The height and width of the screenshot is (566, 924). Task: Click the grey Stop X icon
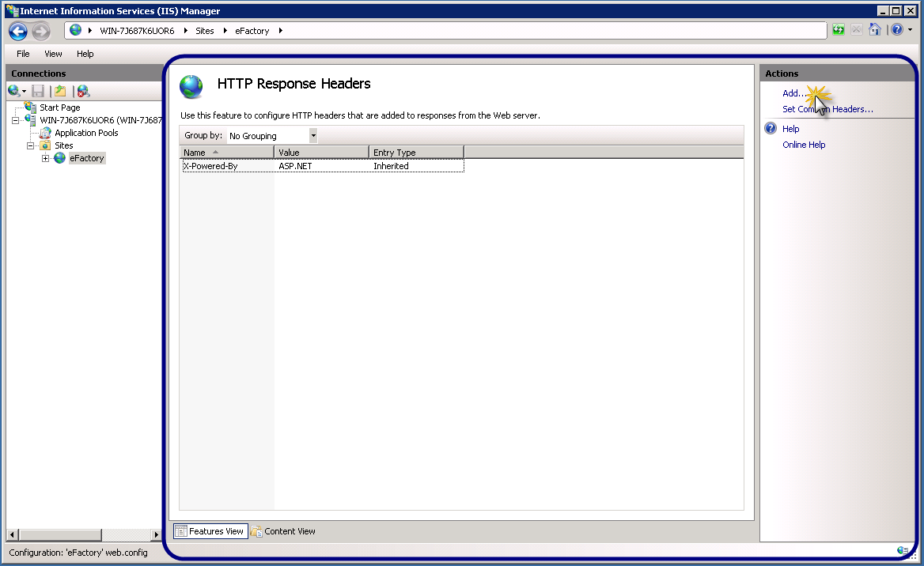(x=857, y=29)
